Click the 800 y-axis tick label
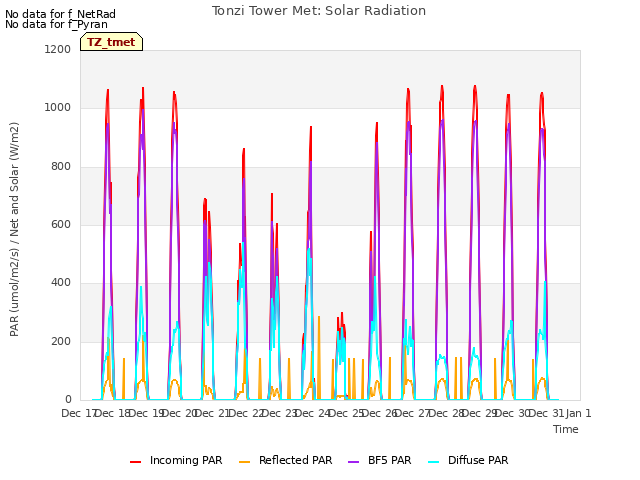Viewport: 640px width, 480px height. tap(61, 167)
